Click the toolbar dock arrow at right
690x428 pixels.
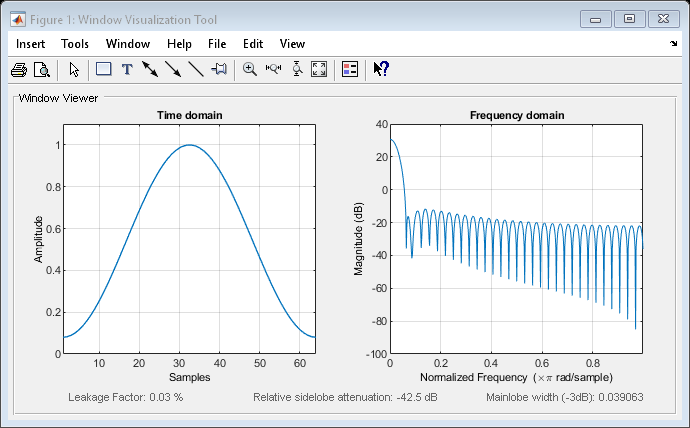coord(674,44)
